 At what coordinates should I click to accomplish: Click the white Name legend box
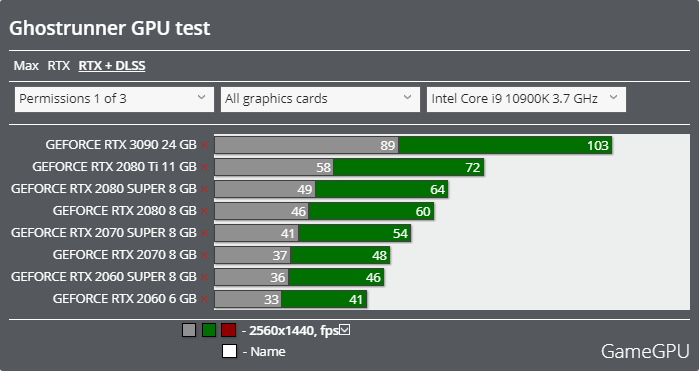[229, 351]
